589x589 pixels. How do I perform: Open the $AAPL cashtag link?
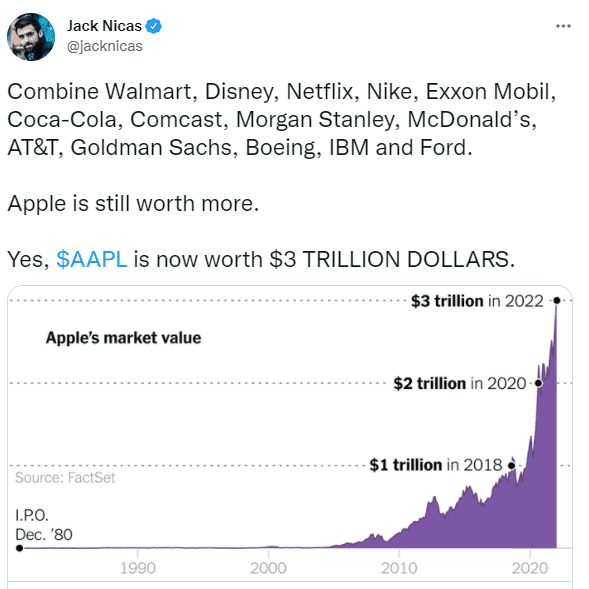(x=92, y=259)
